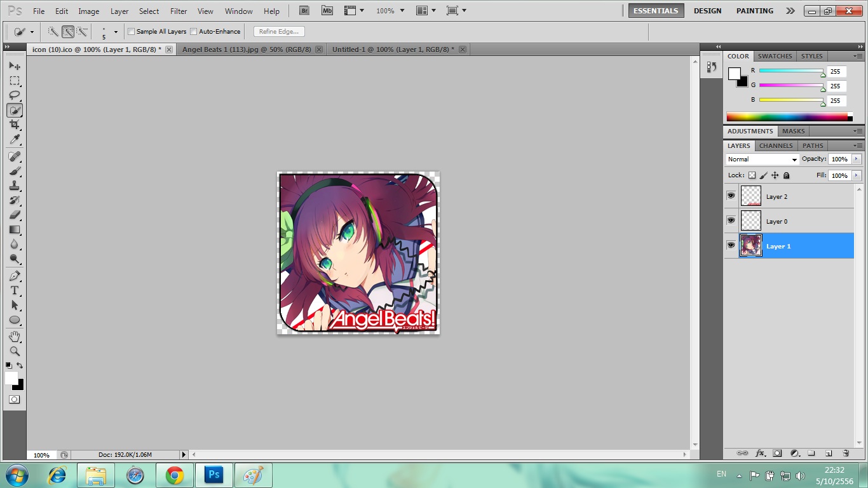Click the Essentials workspace button
This screenshot has height=488, width=868.
(x=656, y=11)
